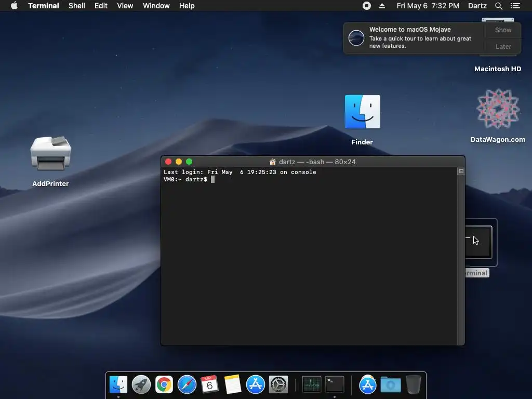Open System Preferences gear in the Dock

278,385
